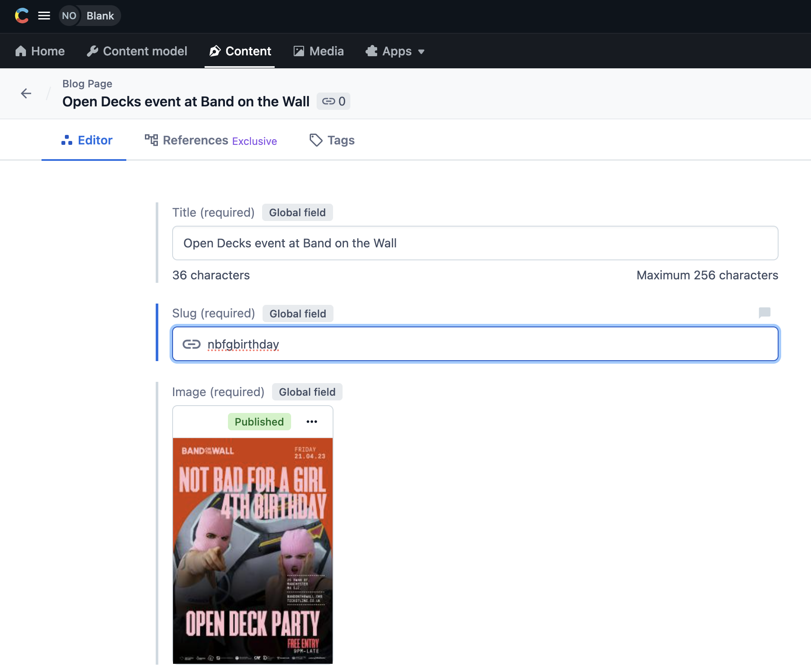The height and width of the screenshot is (672, 811).
Task: Click the 'Maximum 256 characters' text
Action: click(x=707, y=275)
